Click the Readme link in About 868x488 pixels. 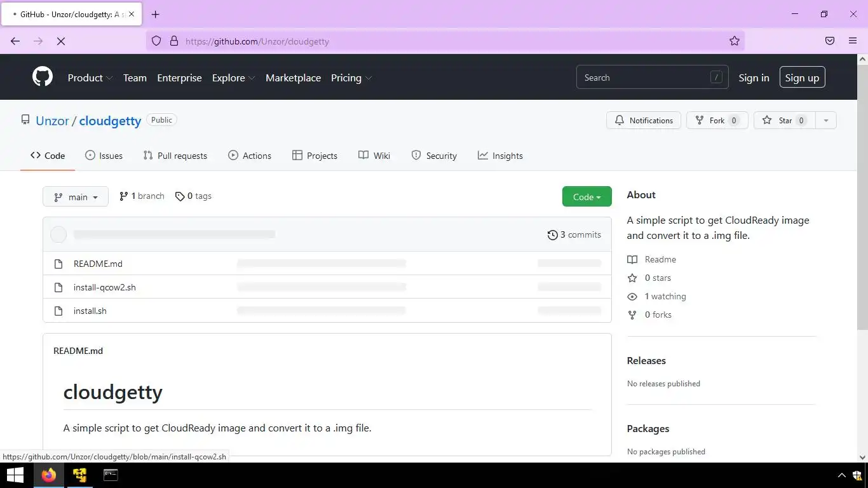(x=651, y=260)
